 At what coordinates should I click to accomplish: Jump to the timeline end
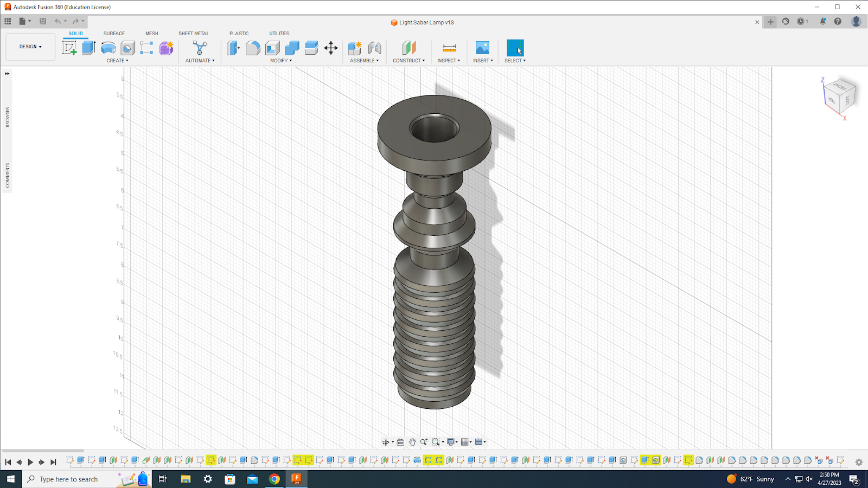click(x=53, y=462)
